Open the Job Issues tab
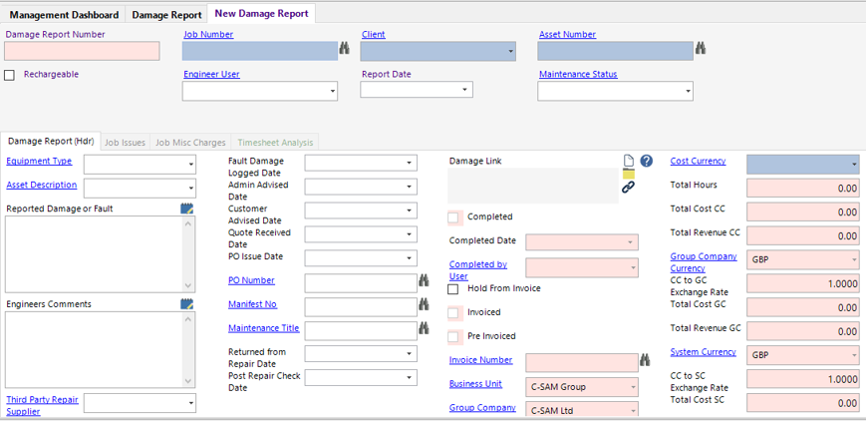The width and height of the screenshot is (868, 422). coord(126,143)
